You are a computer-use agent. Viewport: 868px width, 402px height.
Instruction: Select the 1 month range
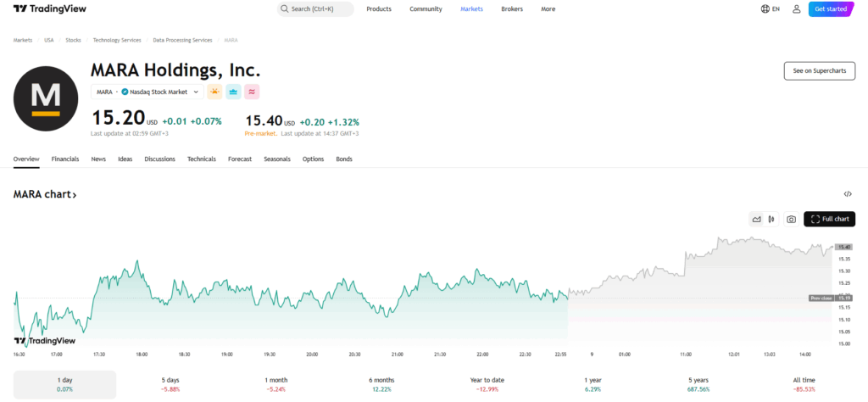(276, 385)
